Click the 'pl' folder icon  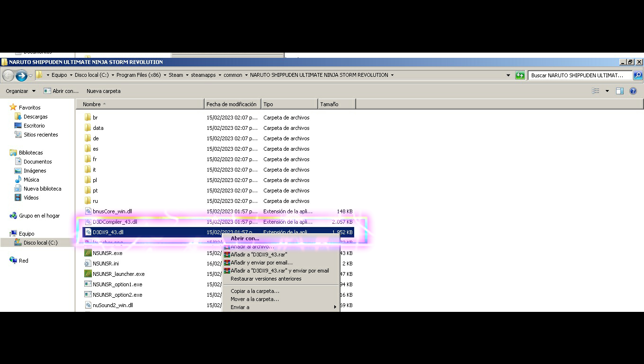coord(88,180)
